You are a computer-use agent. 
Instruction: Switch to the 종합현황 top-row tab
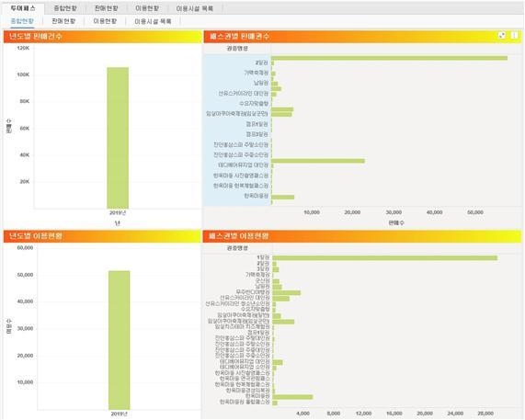[x=65, y=8]
